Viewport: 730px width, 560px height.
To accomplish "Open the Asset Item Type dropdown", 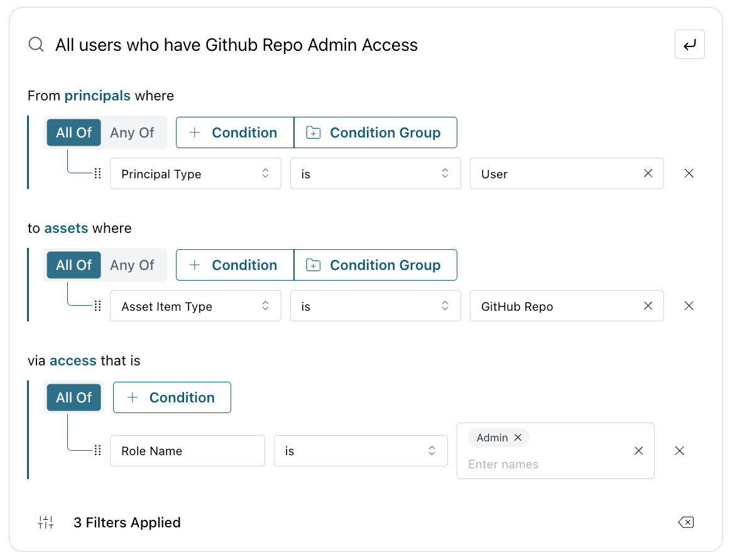I will click(x=195, y=306).
